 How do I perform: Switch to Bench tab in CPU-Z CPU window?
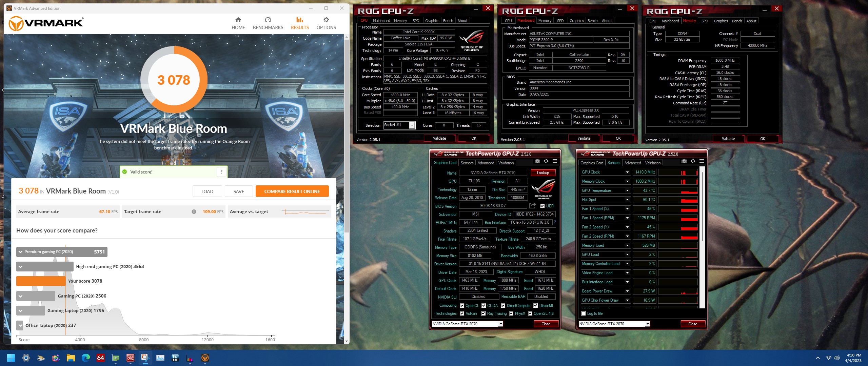[448, 21]
